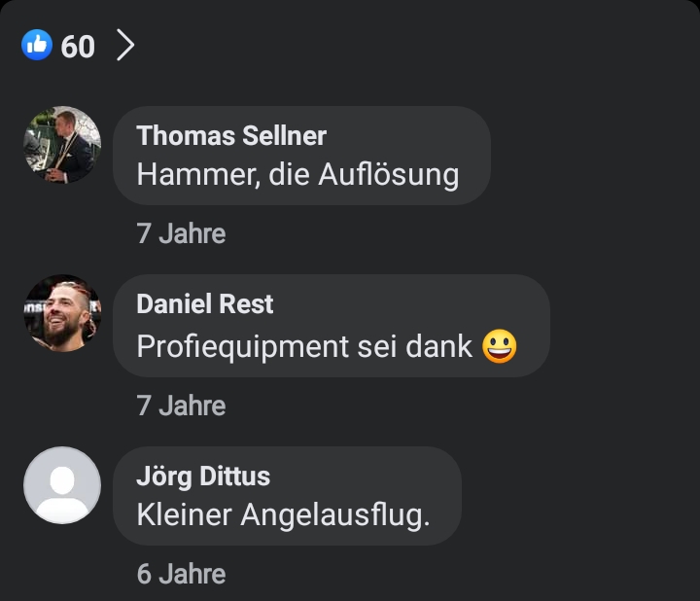700x601 pixels.
Task: Click the grinning face emoji
Action: pos(500,346)
